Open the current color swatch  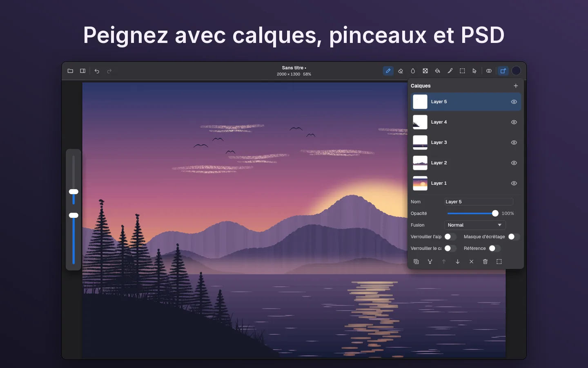pos(516,71)
